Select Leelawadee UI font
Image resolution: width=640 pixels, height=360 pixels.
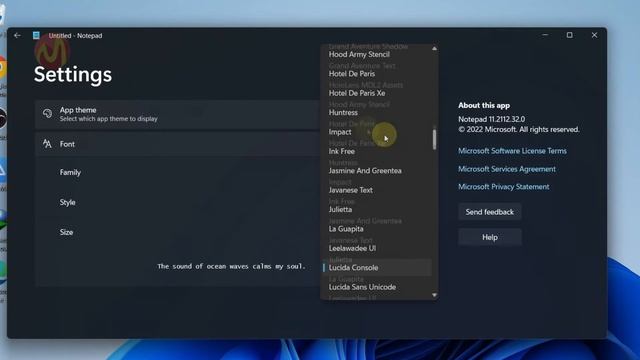pos(352,248)
